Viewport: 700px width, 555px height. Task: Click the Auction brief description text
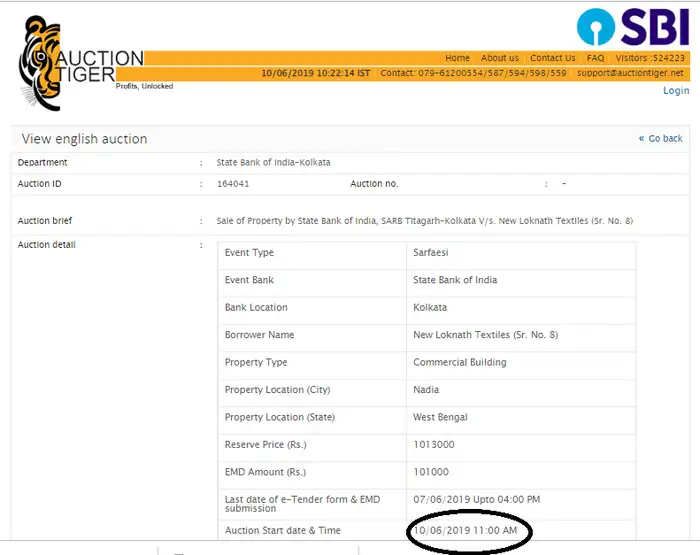424,221
